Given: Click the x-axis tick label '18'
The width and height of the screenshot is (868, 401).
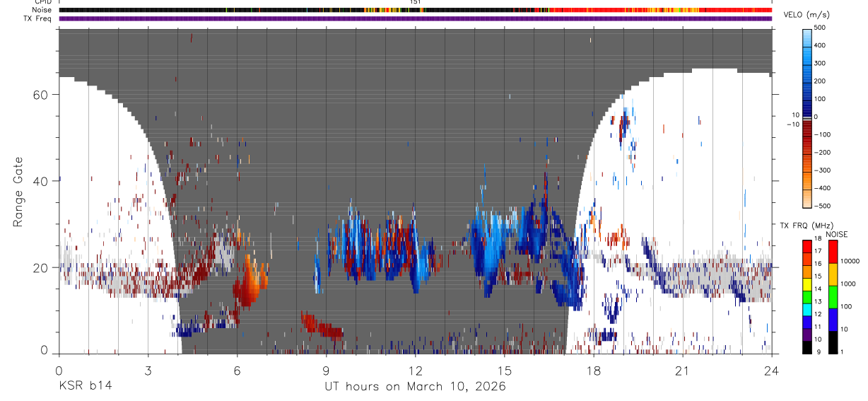Looking at the screenshot, I should (x=594, y=371).
